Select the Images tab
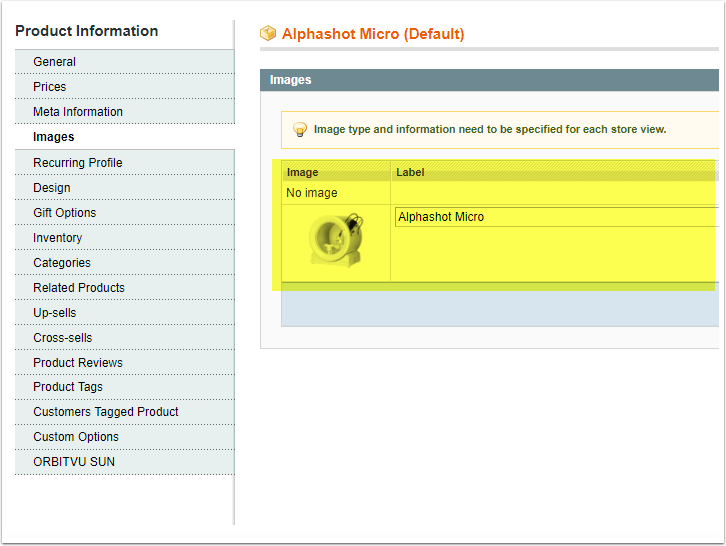Image resolution: width=726 pixels, height=546 pixels. [x=125, y=137]
